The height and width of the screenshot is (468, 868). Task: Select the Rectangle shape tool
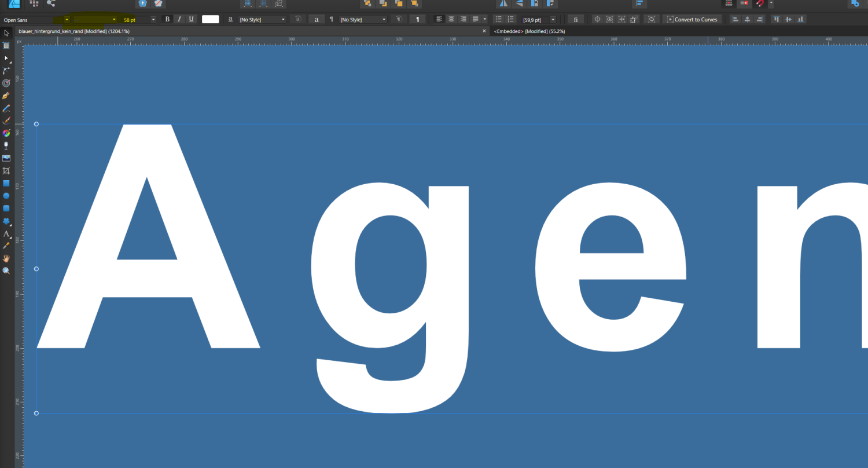(6, 183)
